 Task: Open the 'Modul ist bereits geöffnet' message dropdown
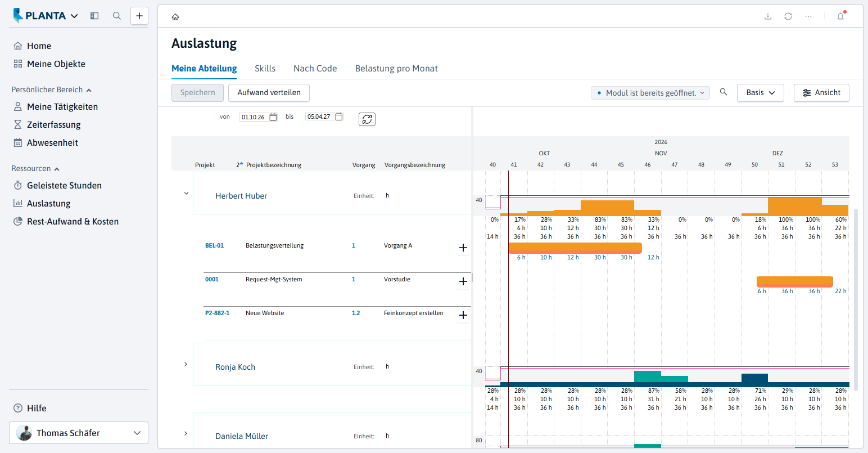pyautogui.click(x=650, y=93)
